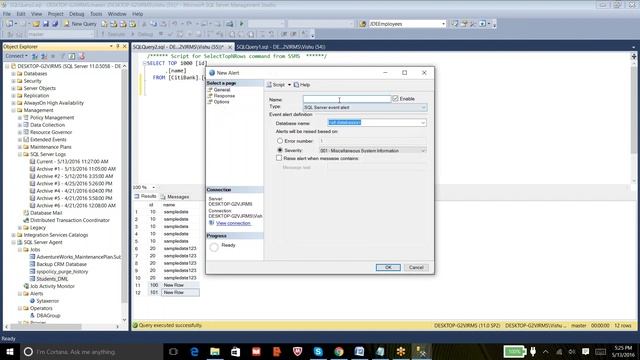Open the File menu
Viewport: 640px width, 360px height.
coord(7,14)
